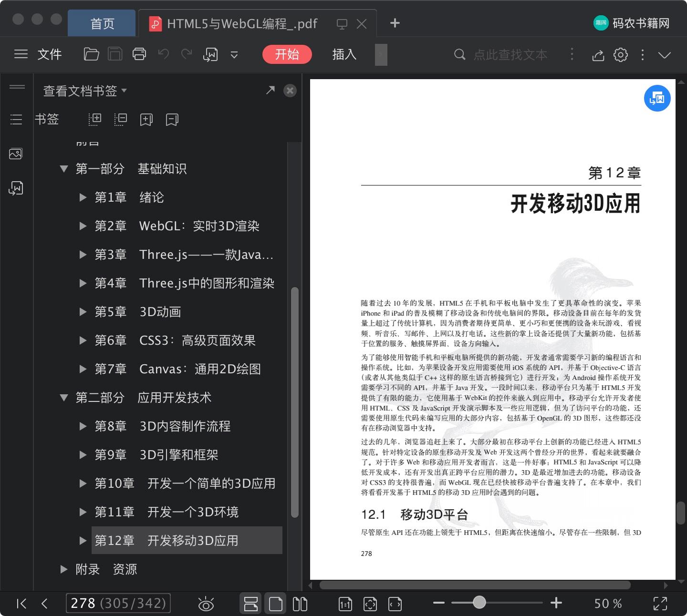Expand 第2章 WebGL bookmark arrow
Screen dimensions: 687x616
(x=83, y=226)
